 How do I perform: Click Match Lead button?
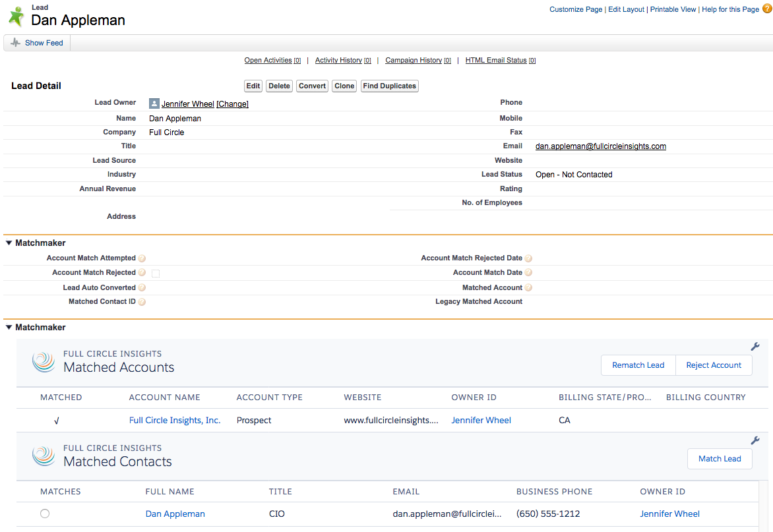click(x=720, y=459)
